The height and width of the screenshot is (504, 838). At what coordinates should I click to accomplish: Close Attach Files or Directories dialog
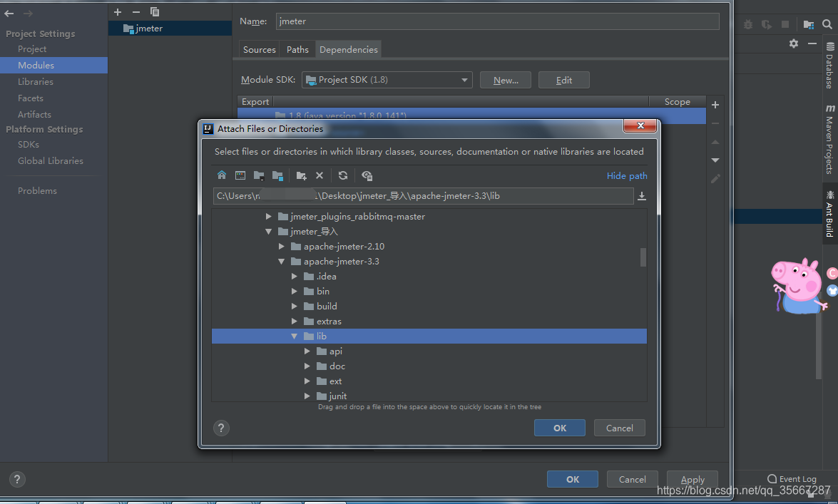640,125
